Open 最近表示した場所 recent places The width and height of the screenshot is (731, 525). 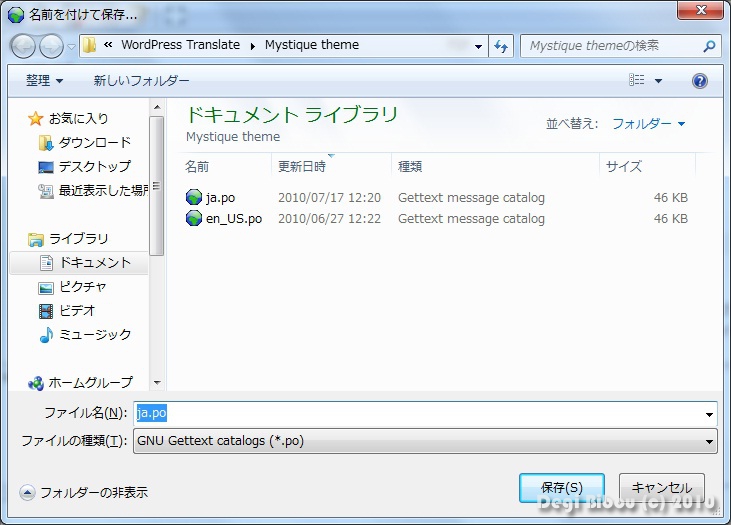(x=103, y=190)
